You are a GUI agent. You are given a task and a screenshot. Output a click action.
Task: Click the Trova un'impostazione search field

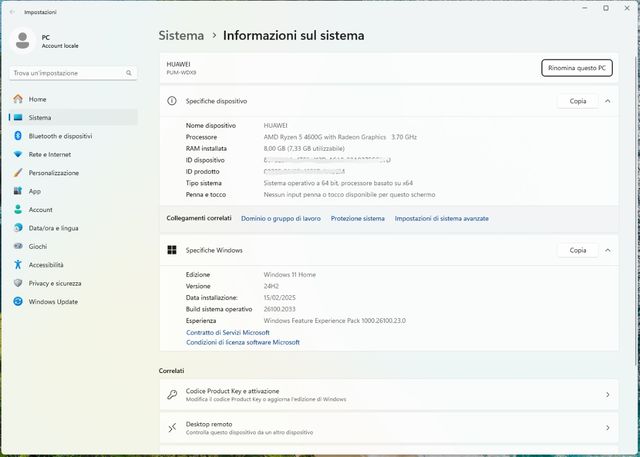tap(69, 73)
